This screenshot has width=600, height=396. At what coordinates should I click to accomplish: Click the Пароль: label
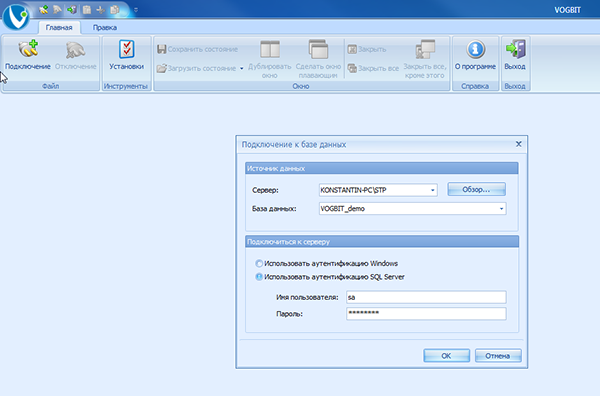pos(289,314)
